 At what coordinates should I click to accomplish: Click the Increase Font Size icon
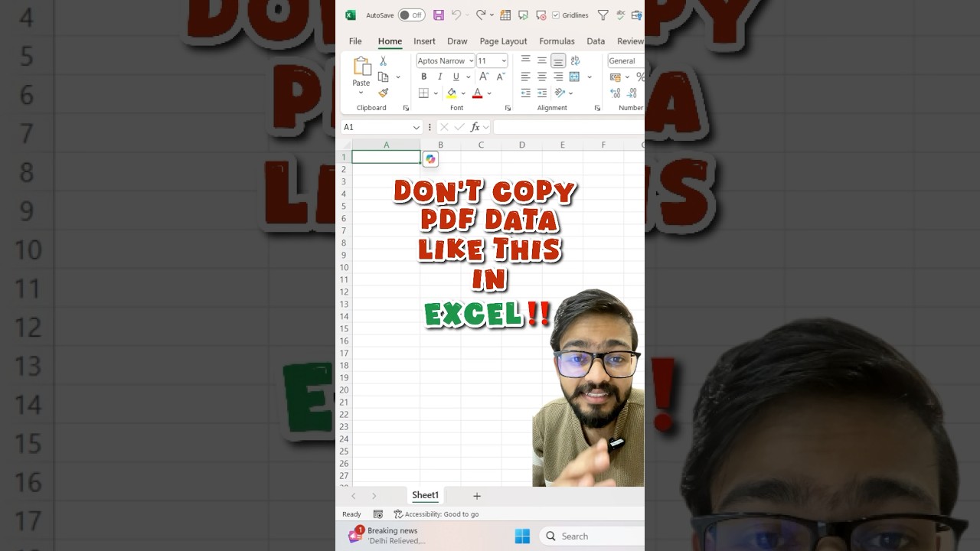coord(484,77)
